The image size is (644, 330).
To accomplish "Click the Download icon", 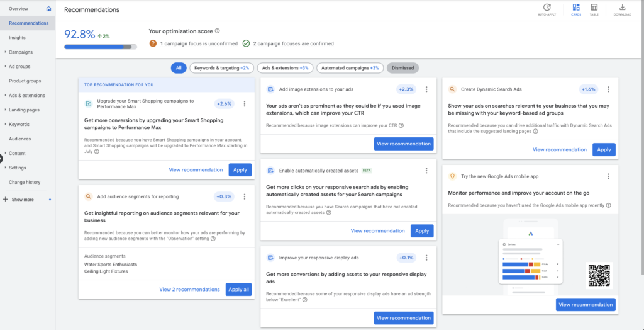I will click(x=622, y=8).
